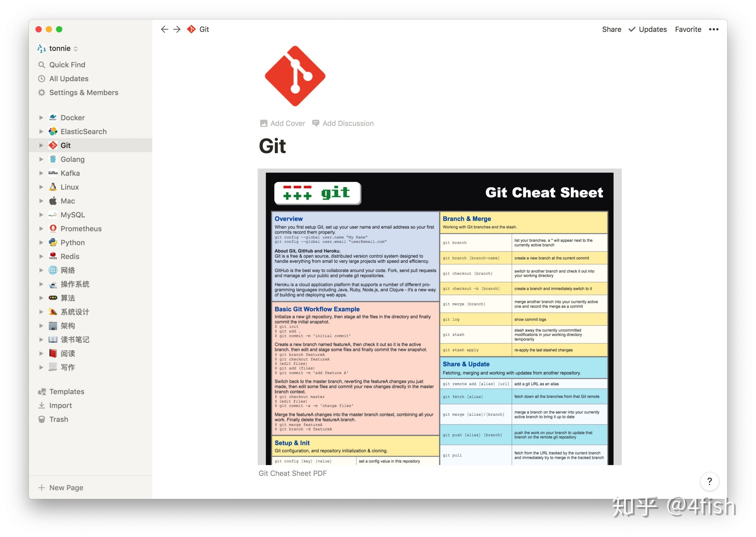756x537 pixels.
Task: Click the forward navigation arrow
Action: [177, 30]
